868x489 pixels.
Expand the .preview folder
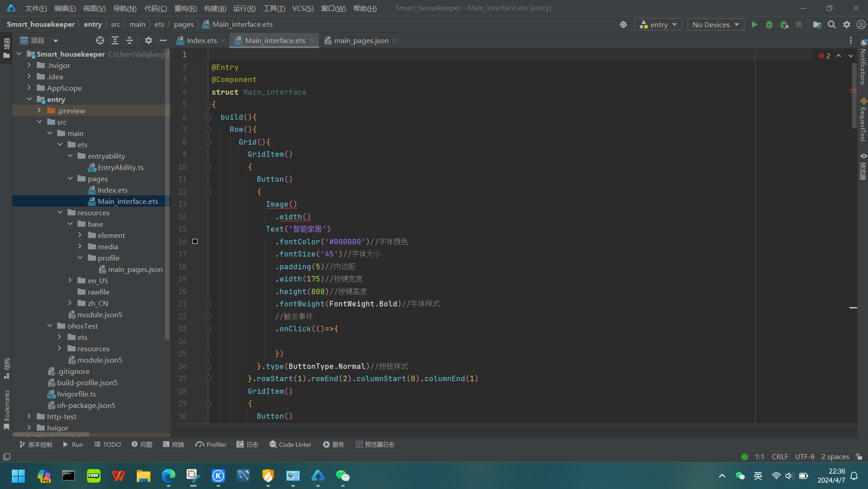39,111
